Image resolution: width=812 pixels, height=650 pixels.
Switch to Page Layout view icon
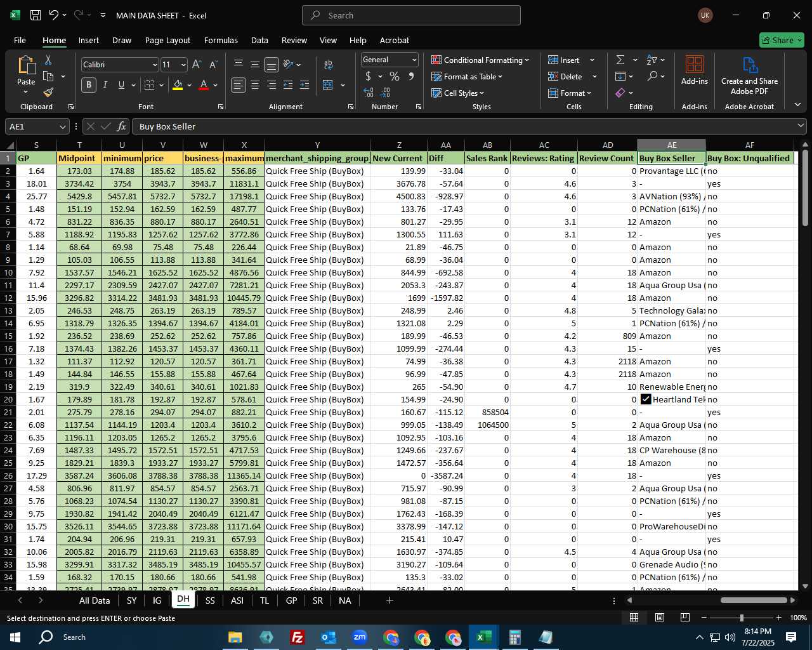pyautogui.click(x=660, y=617)
